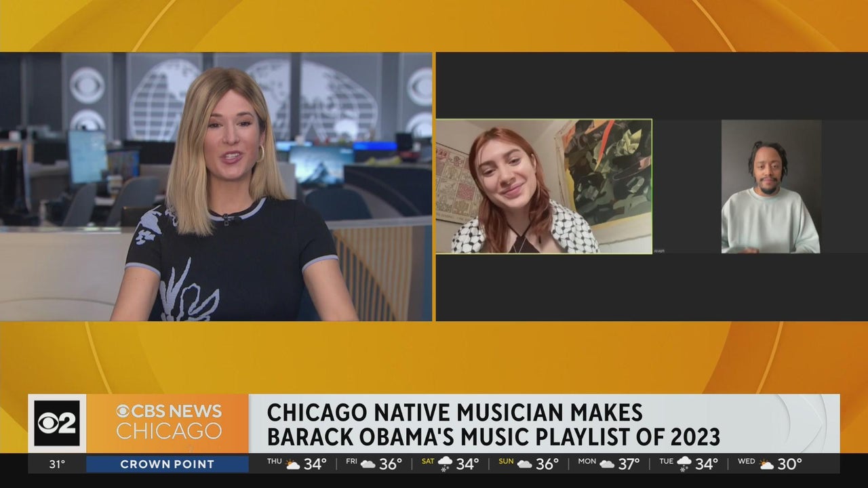Screen dimensions: 868x488
Task: Click Thursday's 34° forecast temperature
Action: pyautogui.click(x=315, y=464)
